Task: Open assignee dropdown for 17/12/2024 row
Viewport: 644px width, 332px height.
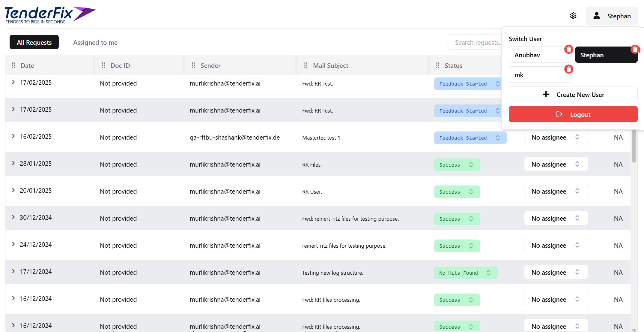Action: 556,272
